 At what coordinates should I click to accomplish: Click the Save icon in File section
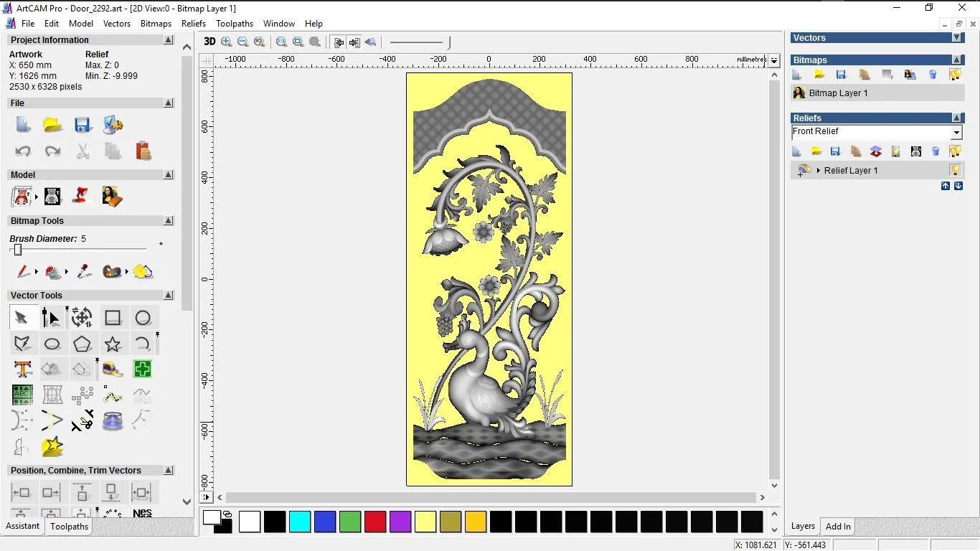(x=83, y=126)
